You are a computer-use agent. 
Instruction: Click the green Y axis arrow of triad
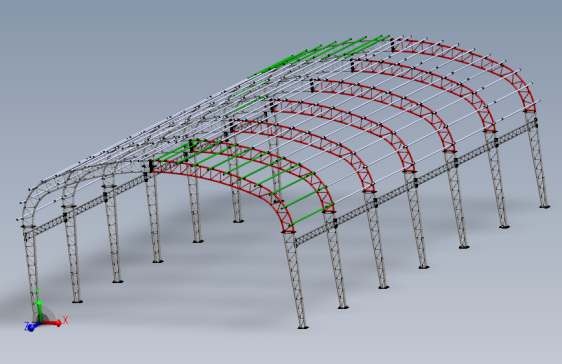[40, 311]
